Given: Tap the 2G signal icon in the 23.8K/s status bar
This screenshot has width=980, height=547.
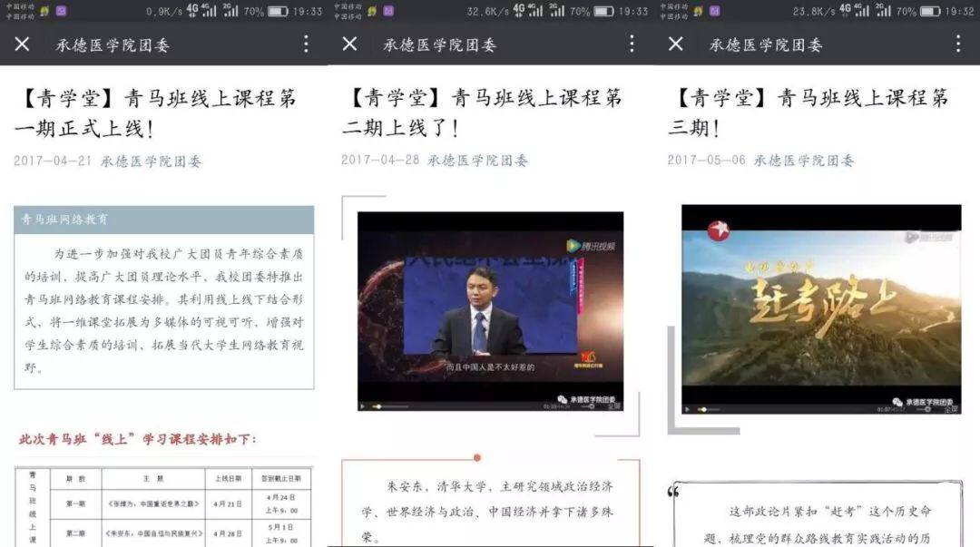Looking at the screenshot, I should coord(883,11).
